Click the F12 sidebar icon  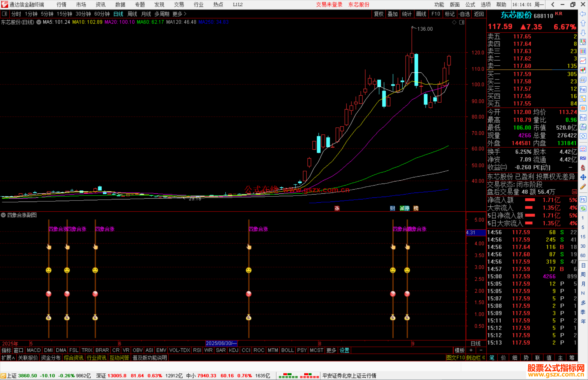583,118
